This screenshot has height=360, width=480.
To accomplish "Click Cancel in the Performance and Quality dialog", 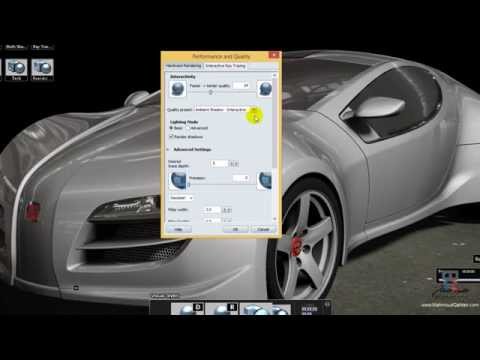I will (263, 229).
